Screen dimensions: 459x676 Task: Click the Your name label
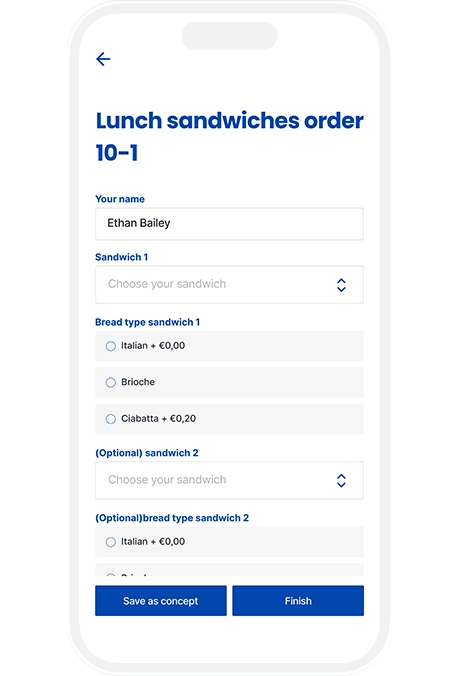coord(120,199)
